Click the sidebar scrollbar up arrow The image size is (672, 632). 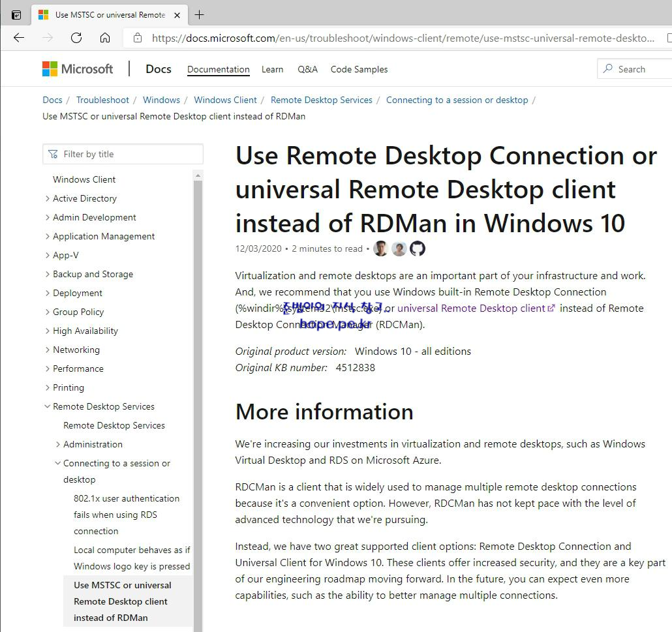pyautogui.click(x=198, y=175)
